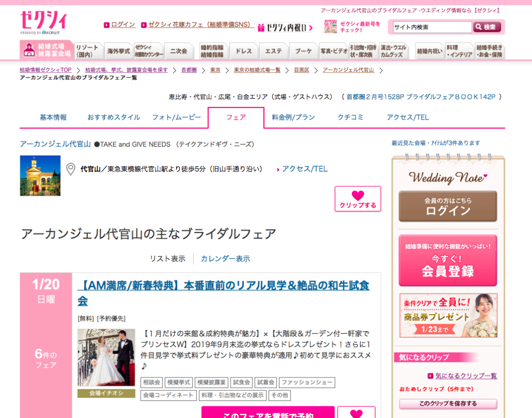Switch to the クチコミ tab
Screen dimensions: 532x418
[350, 117]
